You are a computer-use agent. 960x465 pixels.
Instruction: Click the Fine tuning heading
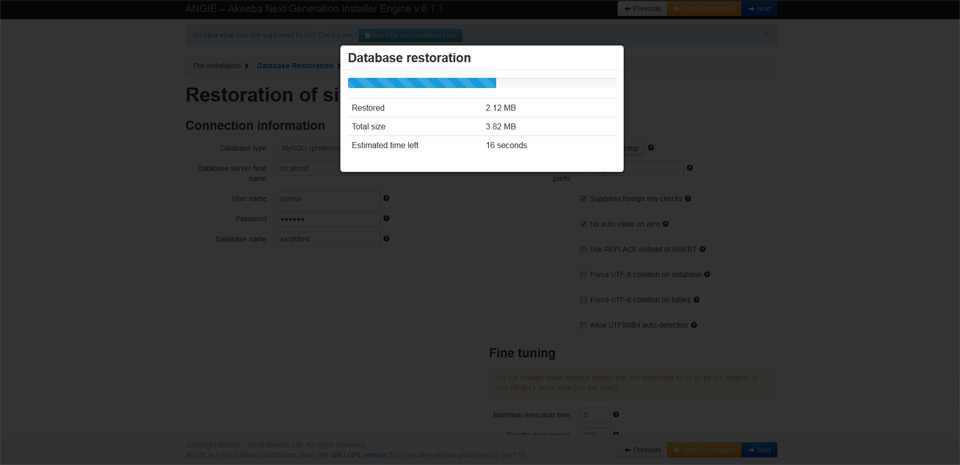522,353
